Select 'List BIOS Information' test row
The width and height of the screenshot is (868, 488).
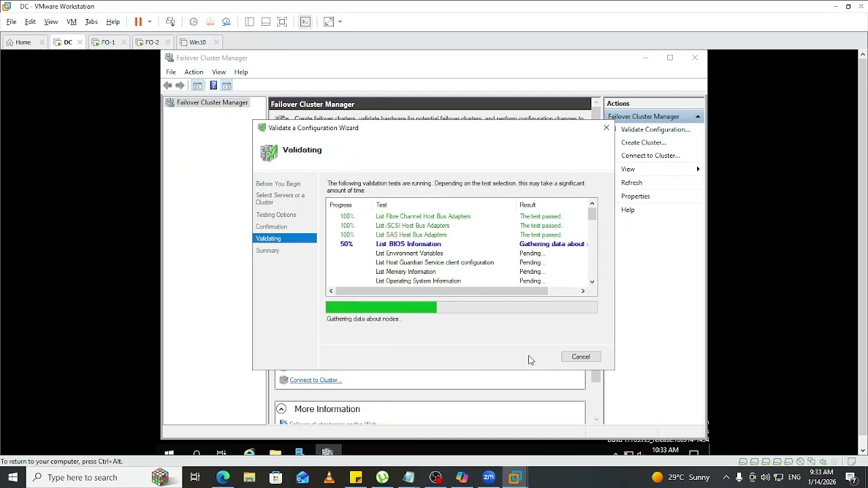[x=408, y=244]
